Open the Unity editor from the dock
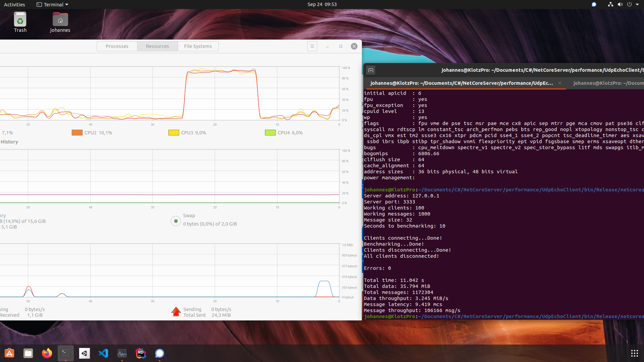The image size is (644, 362). (84, 353)
